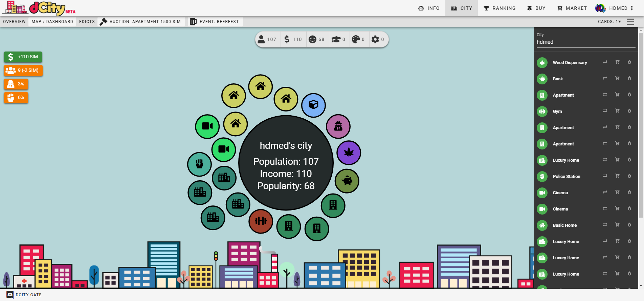Click the central hdmed's city summary circle

tap(286, 163)
